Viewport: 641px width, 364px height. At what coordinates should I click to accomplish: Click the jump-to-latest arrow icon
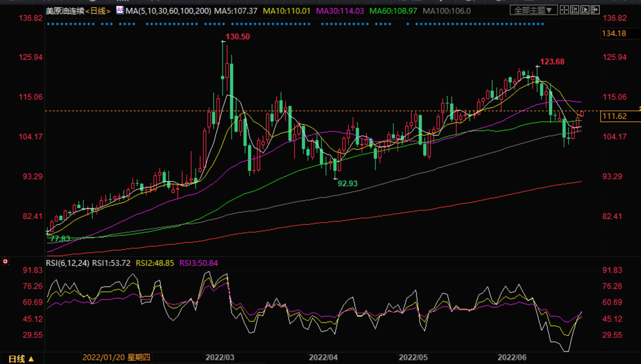(x=595, y=10)
